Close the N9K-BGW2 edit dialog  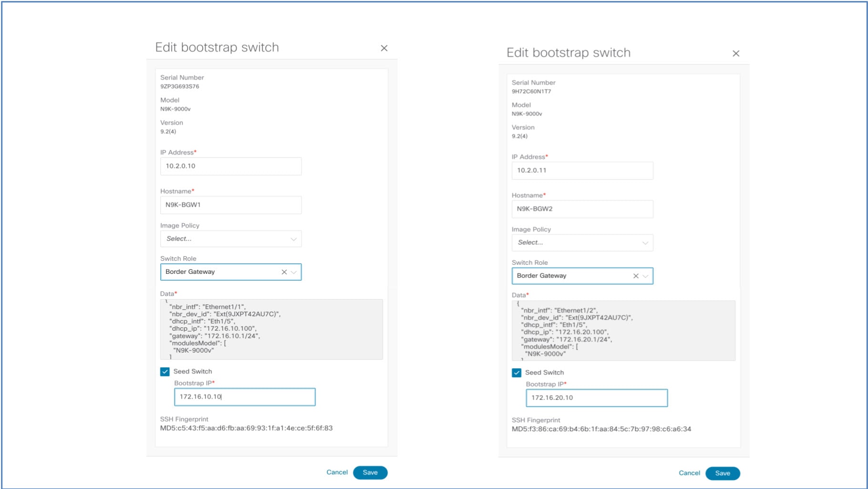point(736,53)
